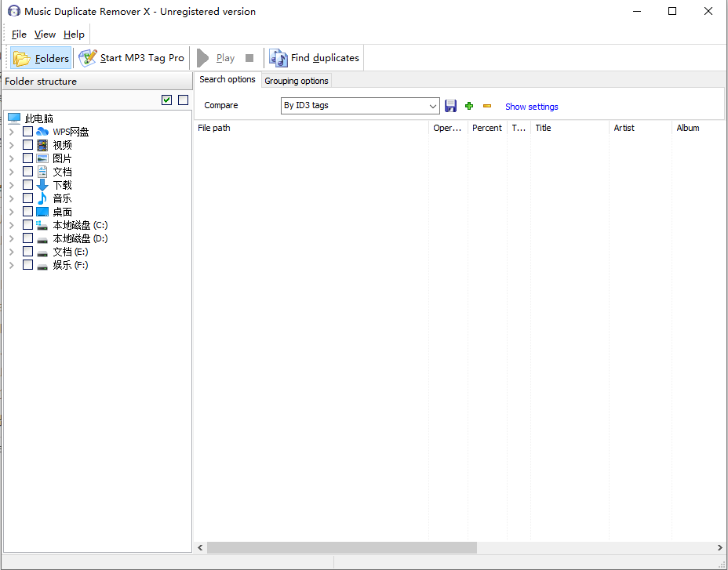Expand the 下载 folder tree node
The width and height of the screenshot is (728, 570).
[x=12, y=185]
